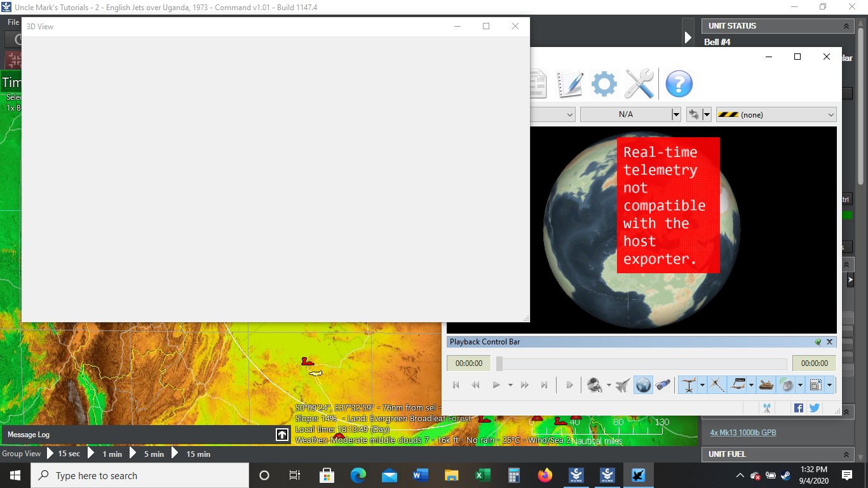Viewport: 868px width, 488px height.
Task: Open the radar dish options dropdown
Action: pos(800,385)
